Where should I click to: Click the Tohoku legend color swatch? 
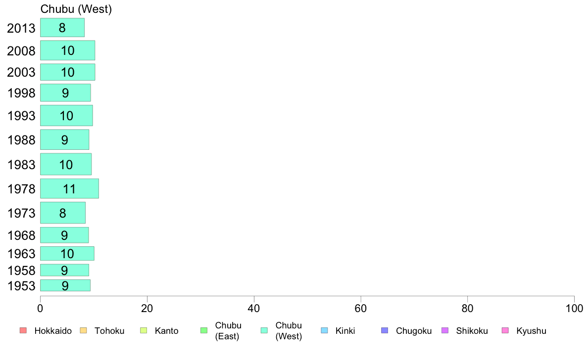tap(83, 330)
